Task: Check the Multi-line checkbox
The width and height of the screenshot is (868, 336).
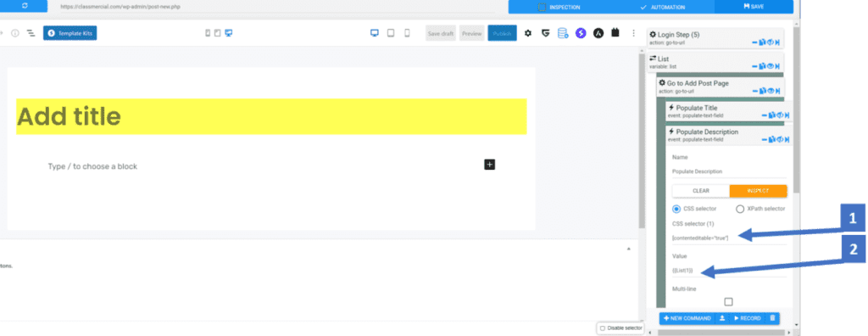Action: [728, 301]
